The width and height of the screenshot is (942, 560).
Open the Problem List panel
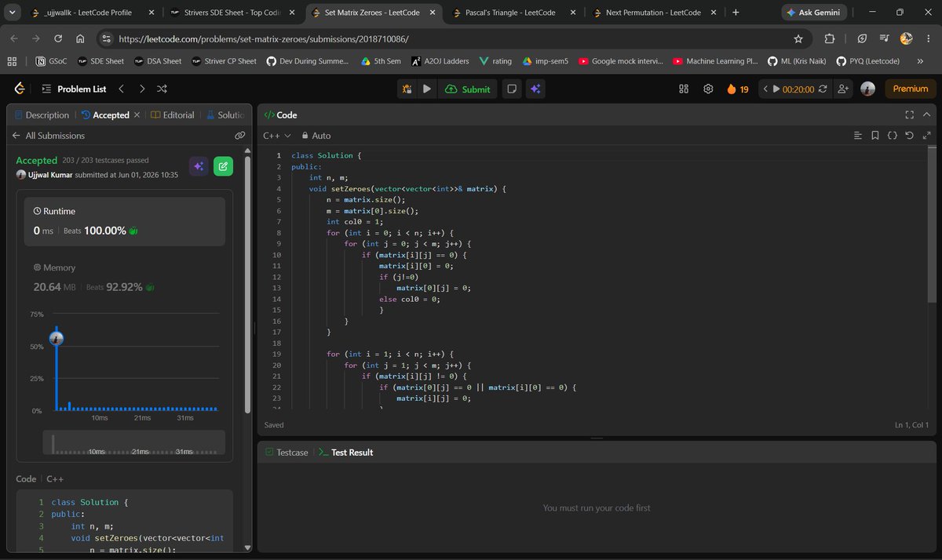click(x=73, y=89)
